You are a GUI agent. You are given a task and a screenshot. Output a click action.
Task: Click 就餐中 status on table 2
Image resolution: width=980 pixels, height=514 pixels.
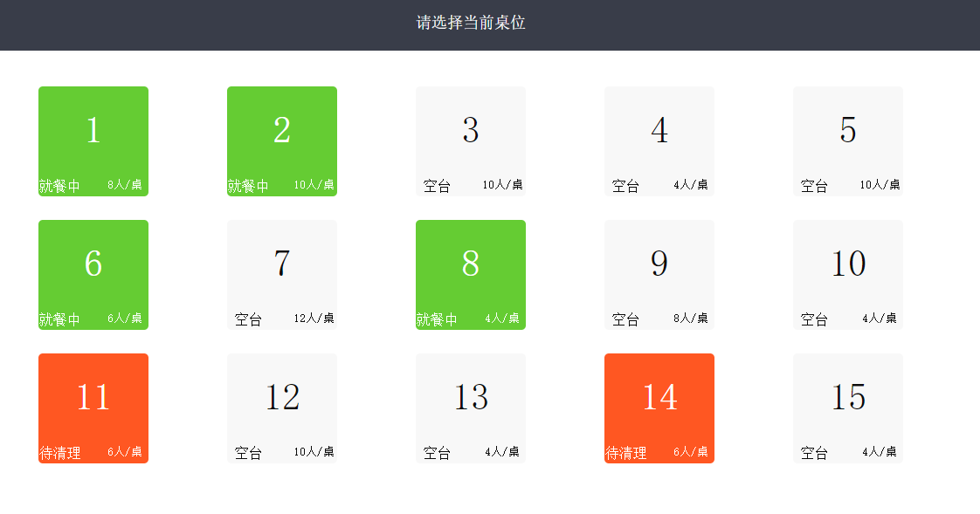pyautogui.click(x=248, y=186)
